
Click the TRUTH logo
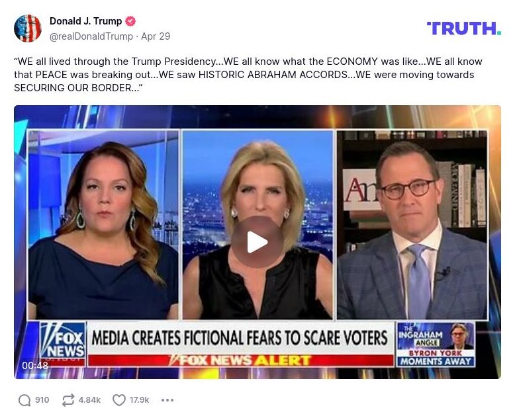click(x=464, y=28)
